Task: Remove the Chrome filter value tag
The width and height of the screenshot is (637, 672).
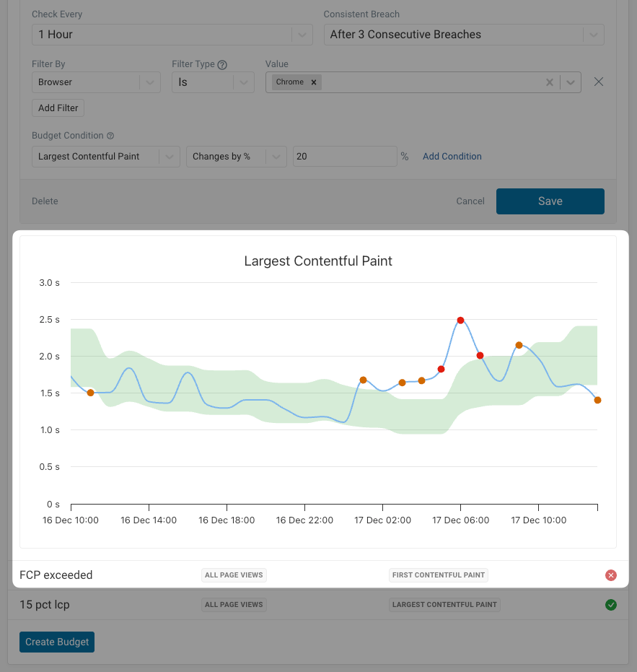Action: click(x=314, y=82)
